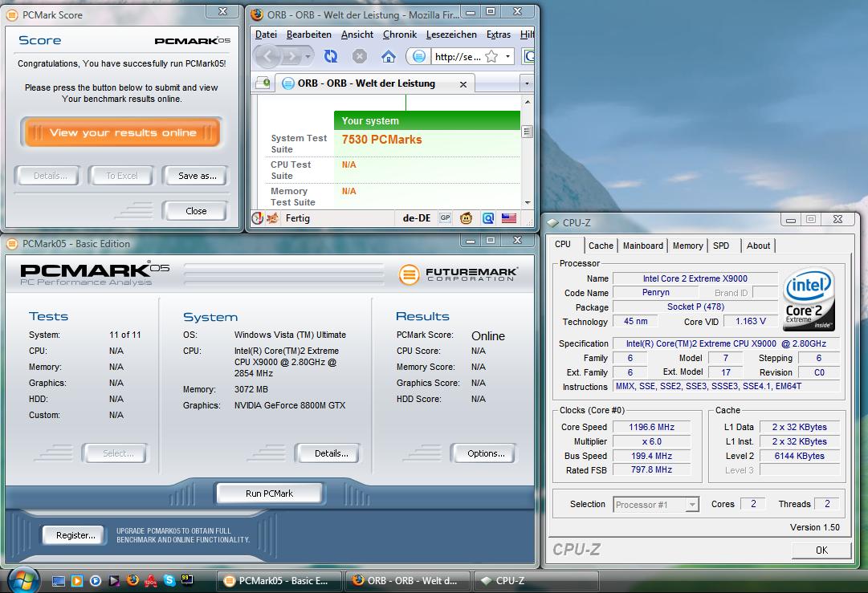Switch to the SPD tab in CPU-Z
The width and height of the screenshot is (868, 593).
(721, 246)
